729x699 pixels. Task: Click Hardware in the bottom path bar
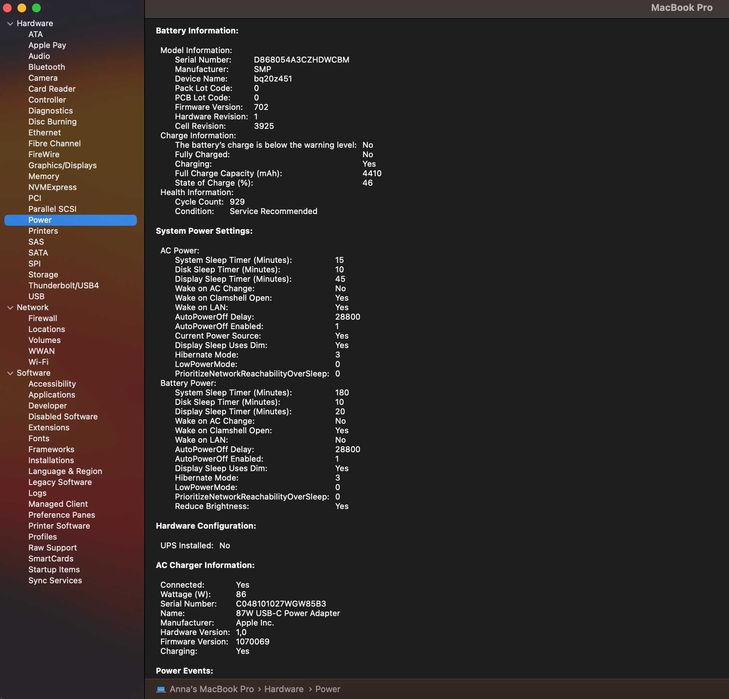tap(284, 689)
